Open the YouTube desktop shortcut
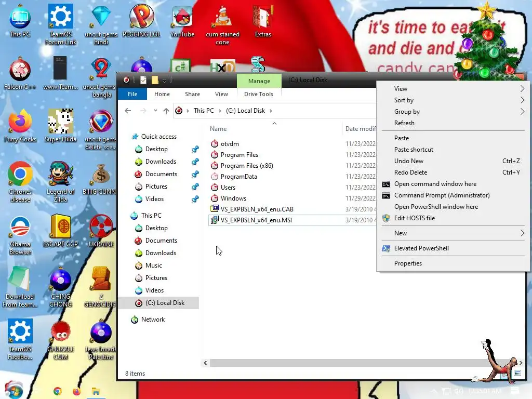 coord(182,21)
